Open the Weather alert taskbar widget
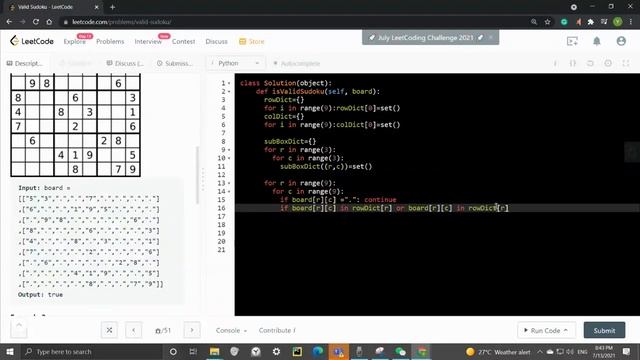The image size is (640, 360). click(498, 351)
